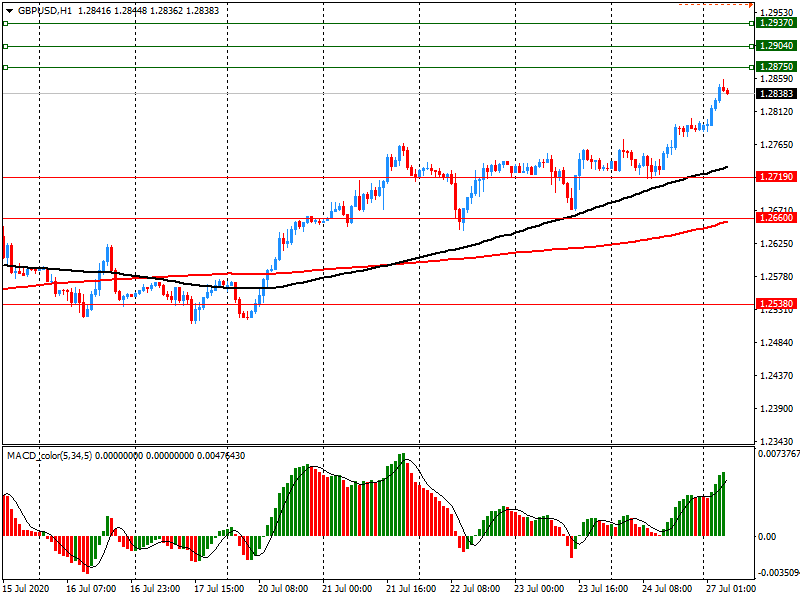The image size is (800, 600).
Task: Click the 27 Jul 01:00 time label
Action: (x=731, y=589)
